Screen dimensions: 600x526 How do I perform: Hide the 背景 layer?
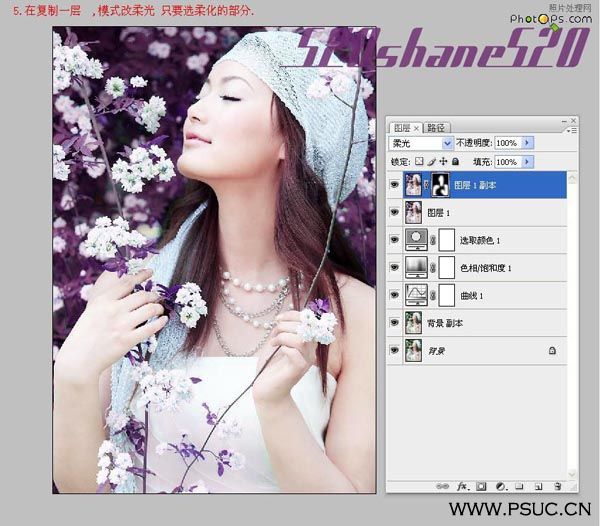click(394, 350)
